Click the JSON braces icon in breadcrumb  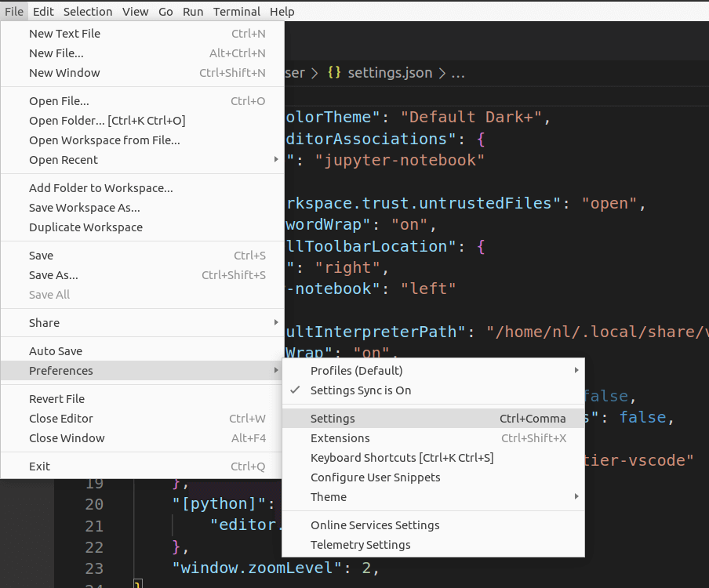334,72
